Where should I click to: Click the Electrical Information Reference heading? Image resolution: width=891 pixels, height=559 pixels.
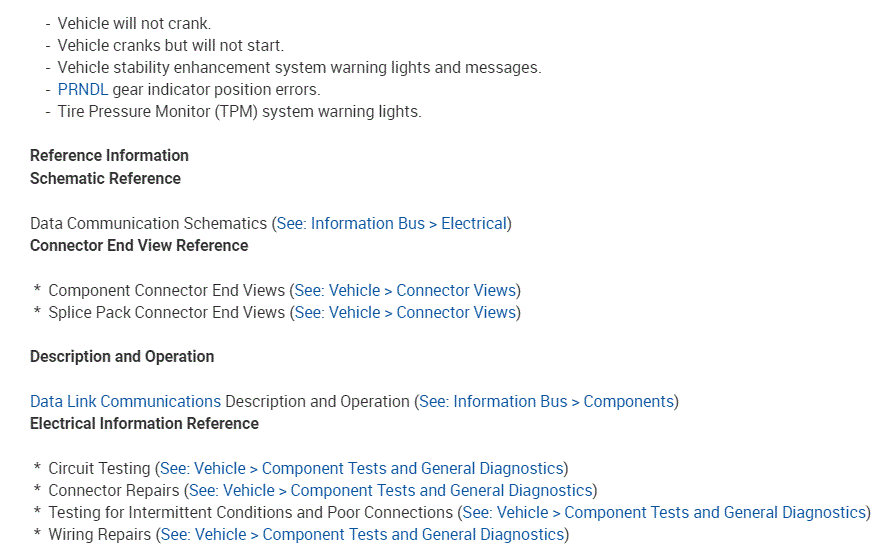pos(144,423)
